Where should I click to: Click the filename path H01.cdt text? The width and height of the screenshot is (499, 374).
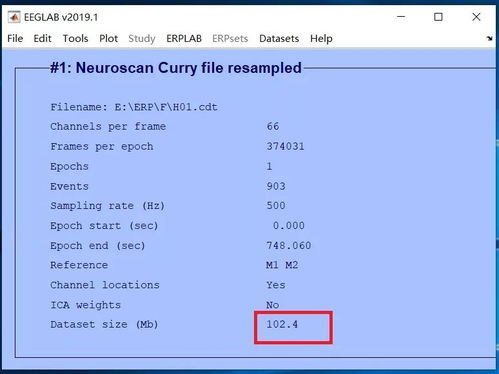pyautogui.click(x=166, y=107)
